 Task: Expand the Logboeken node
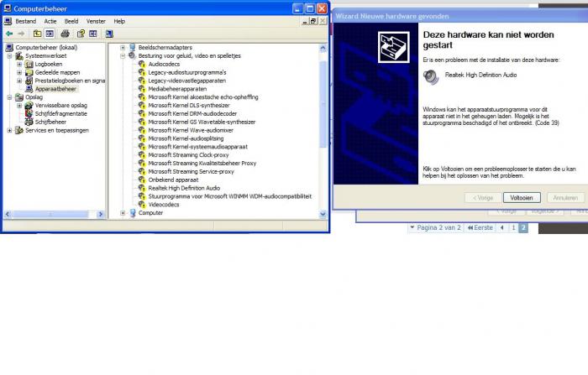19,64
